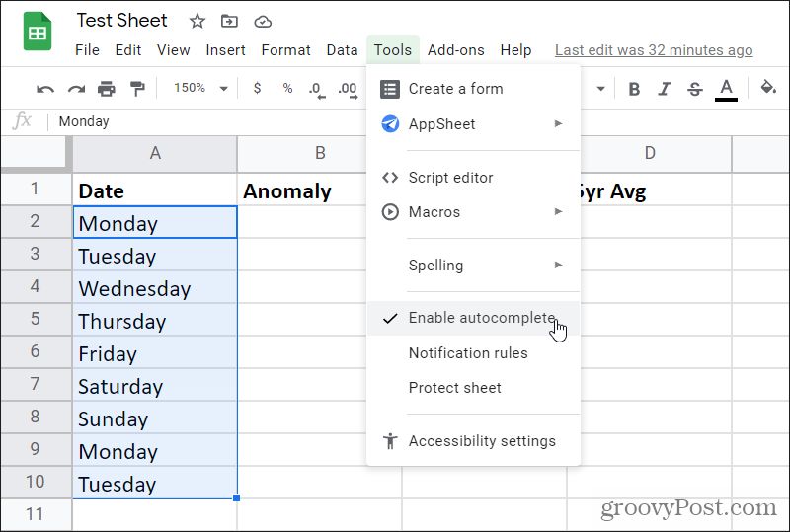Toggle Enable autocomplete option
Image resolution: width=790 pixels, height=532 pixels.
point(474,318)
